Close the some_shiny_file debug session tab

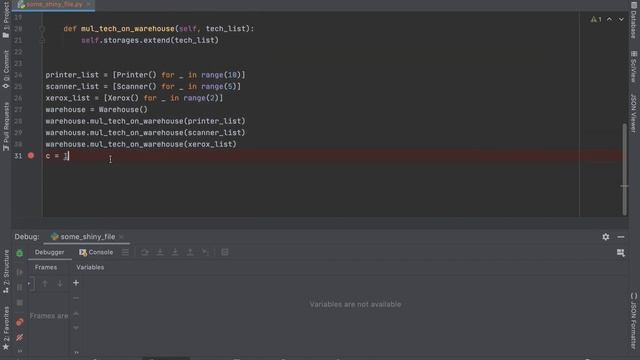click(x=121, y=237)
